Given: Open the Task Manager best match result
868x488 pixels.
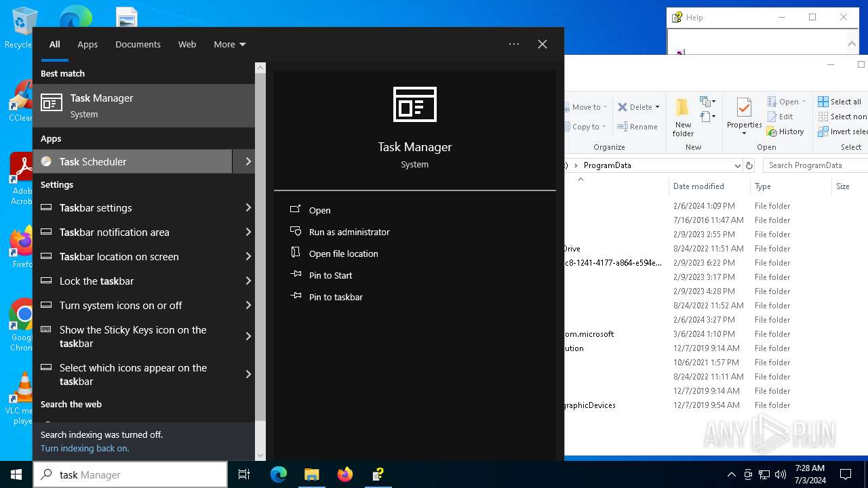Looking at the screenshot, I should tap(144, 106).
